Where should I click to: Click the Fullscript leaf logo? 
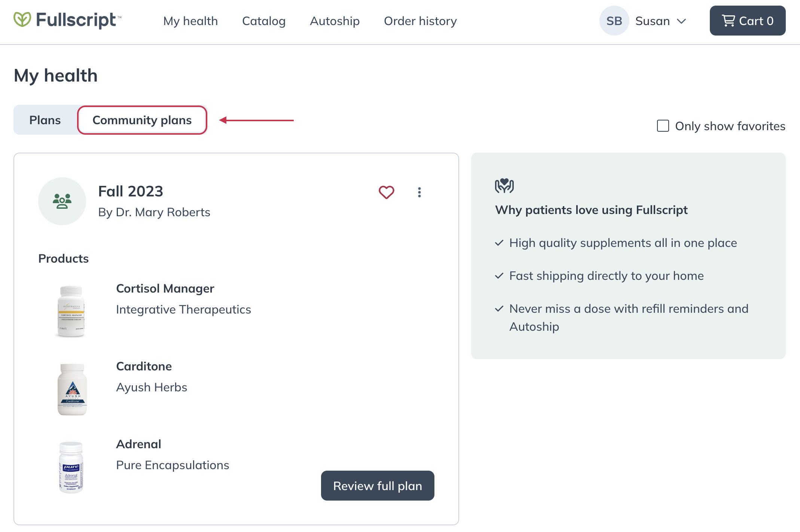click(x=22, y=19)
